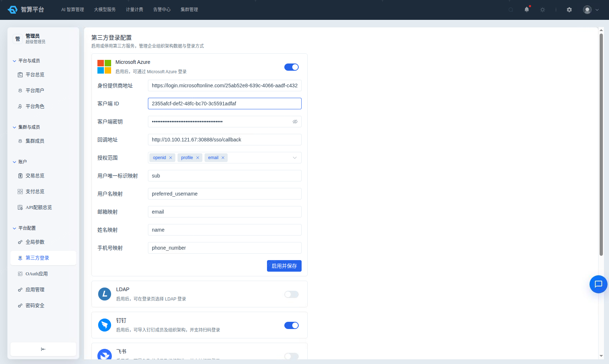Viewport: 609px width, 364px height.
Task: Open the user avatar icon
Action: (x=587, y=10)
